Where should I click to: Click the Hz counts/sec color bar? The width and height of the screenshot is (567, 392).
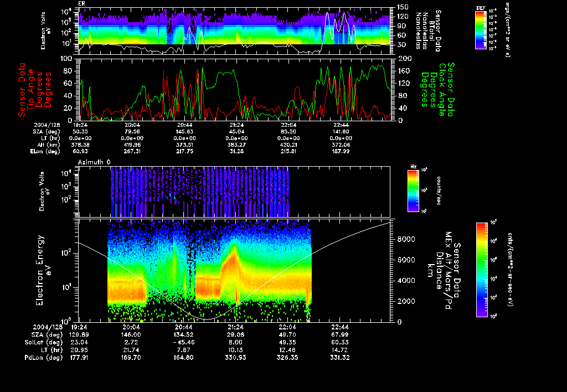[413, 191]
